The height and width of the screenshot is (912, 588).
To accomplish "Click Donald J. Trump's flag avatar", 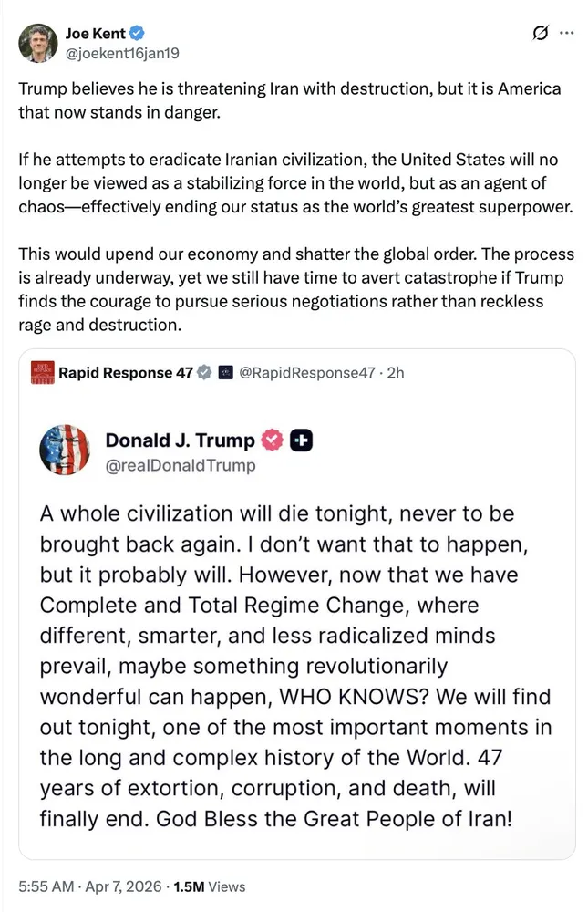I will (64, 451).
